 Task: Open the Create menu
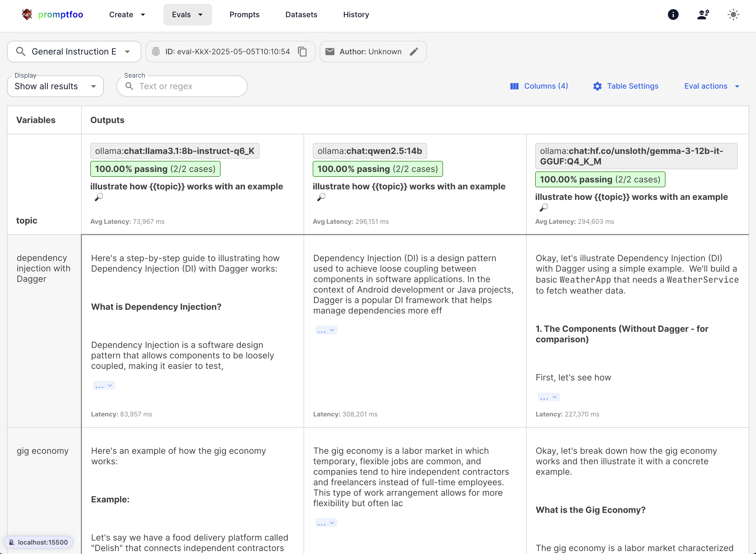click(x=127, y=15)
